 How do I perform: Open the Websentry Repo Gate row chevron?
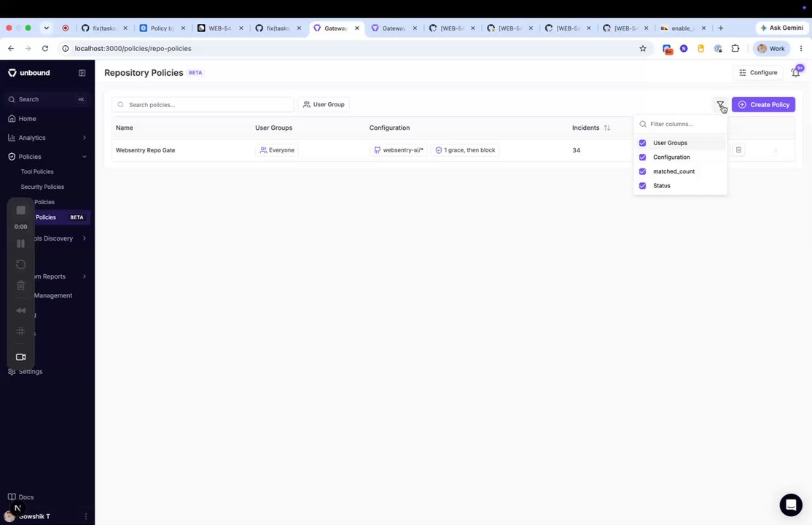pyautogui.click(x=776, y=150)
